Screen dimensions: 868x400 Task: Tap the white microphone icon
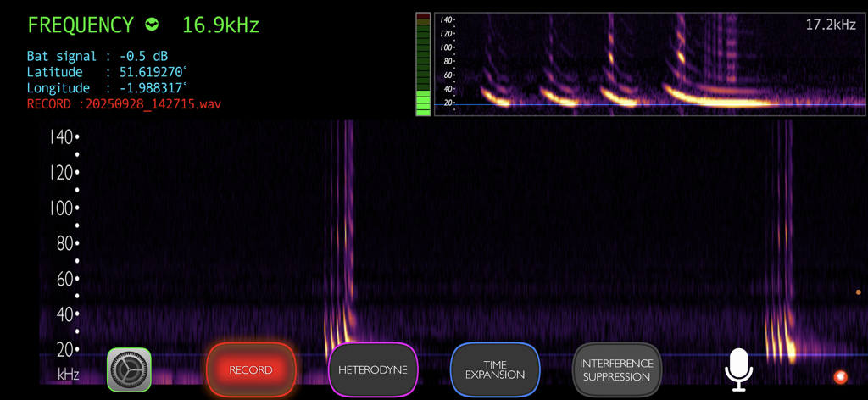(x=739, y=369)
